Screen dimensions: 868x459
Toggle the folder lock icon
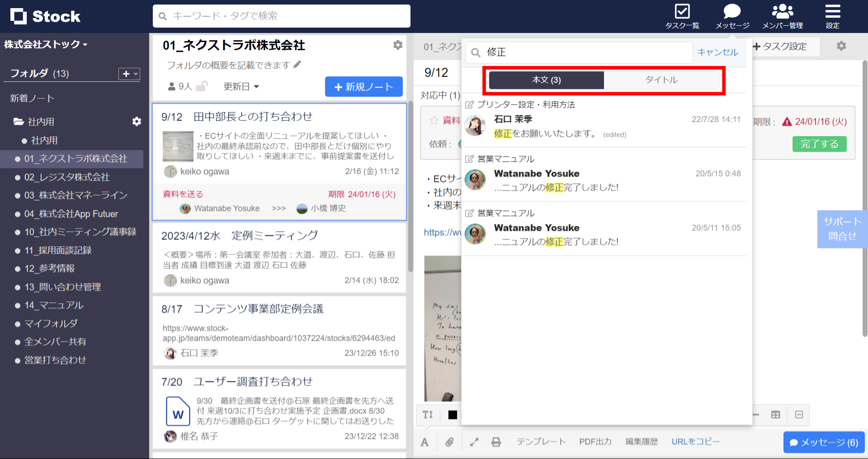click(x=202, y=86)
